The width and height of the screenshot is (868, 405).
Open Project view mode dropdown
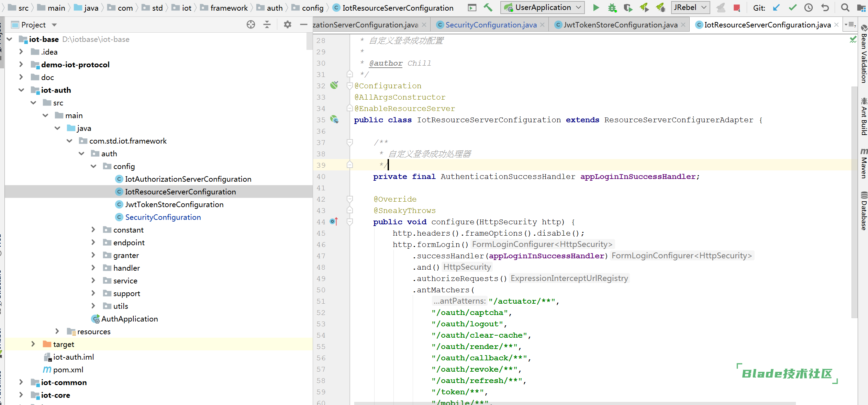(54, 25)
